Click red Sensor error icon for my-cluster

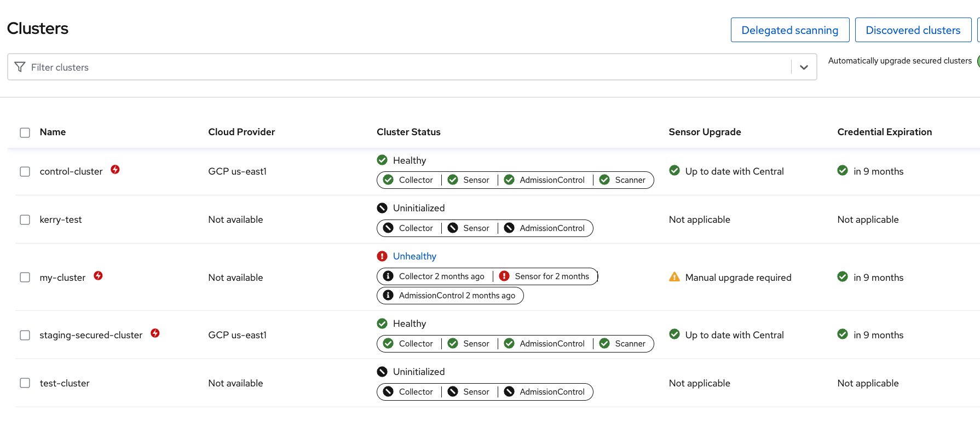pos(504,276)
